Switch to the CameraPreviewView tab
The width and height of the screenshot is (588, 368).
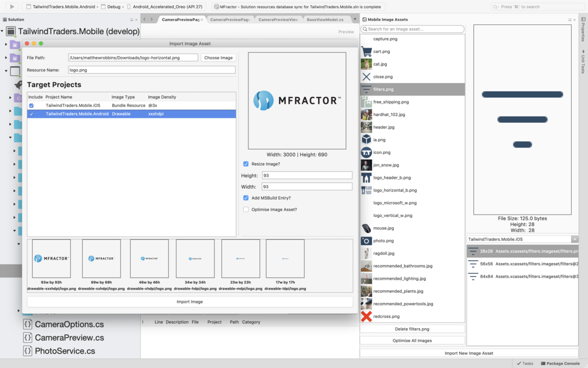[x=278, y=20]
